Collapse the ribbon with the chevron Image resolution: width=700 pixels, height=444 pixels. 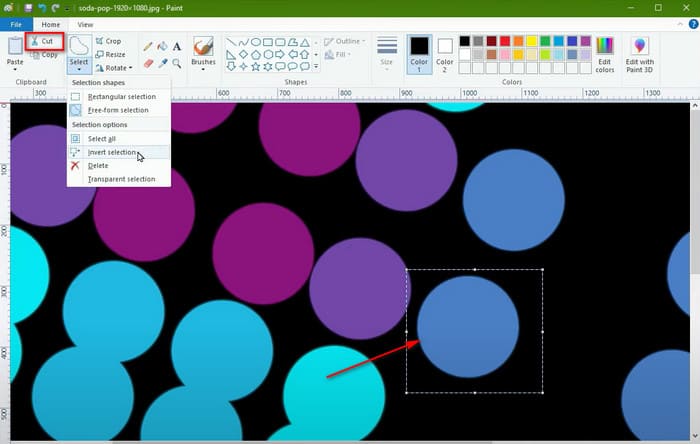point(680,24)
